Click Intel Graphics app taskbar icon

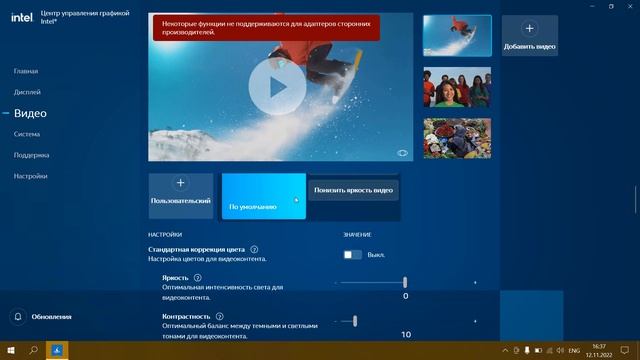point(57,350)
